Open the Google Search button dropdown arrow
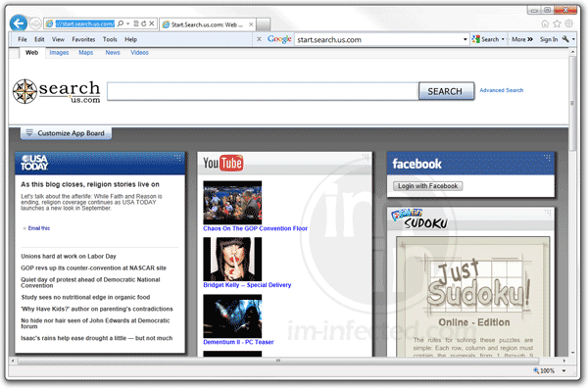Viewport: 588px width, 388px height. [503, 39]
